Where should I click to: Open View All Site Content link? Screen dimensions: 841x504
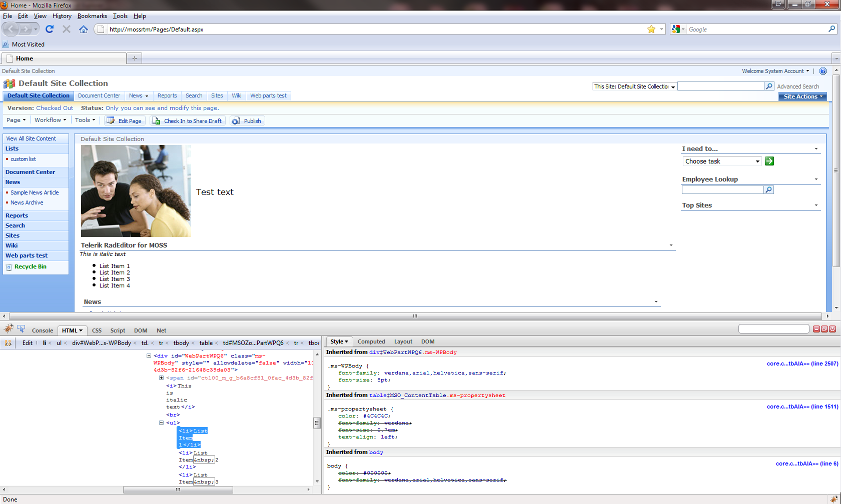(x=31, y=138)
